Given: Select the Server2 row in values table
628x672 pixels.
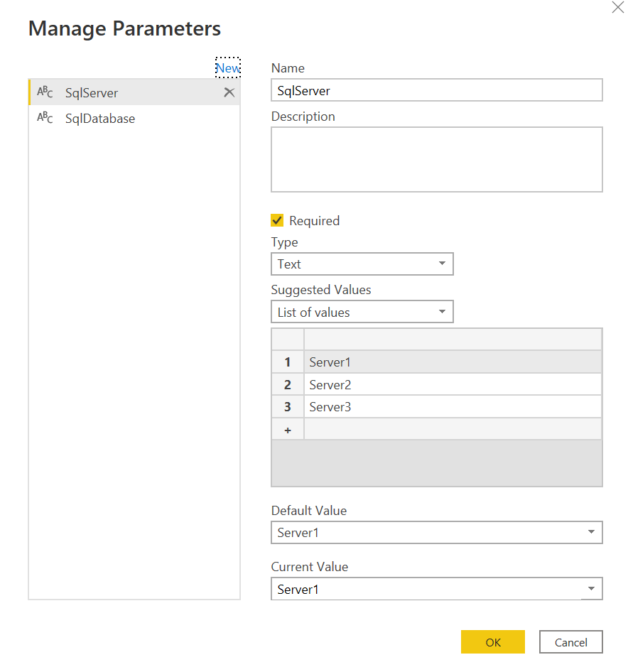Looking at the screenshot, I should point(453,384).
